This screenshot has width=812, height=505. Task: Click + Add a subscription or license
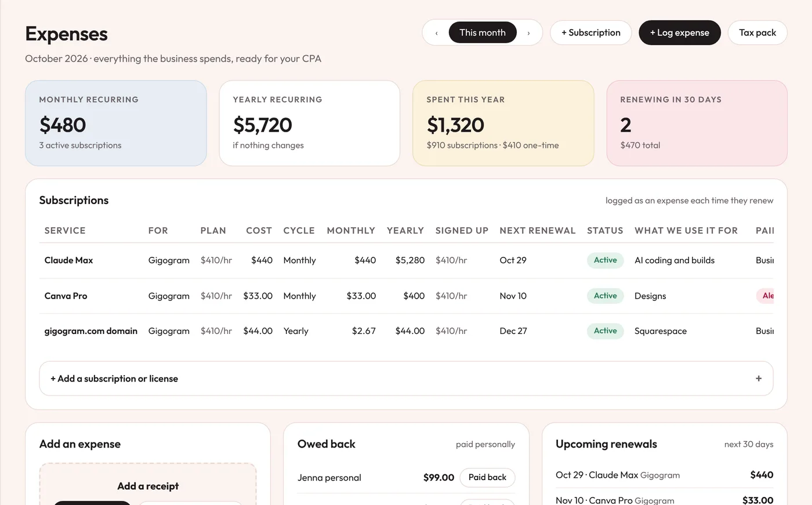[406, 379]
